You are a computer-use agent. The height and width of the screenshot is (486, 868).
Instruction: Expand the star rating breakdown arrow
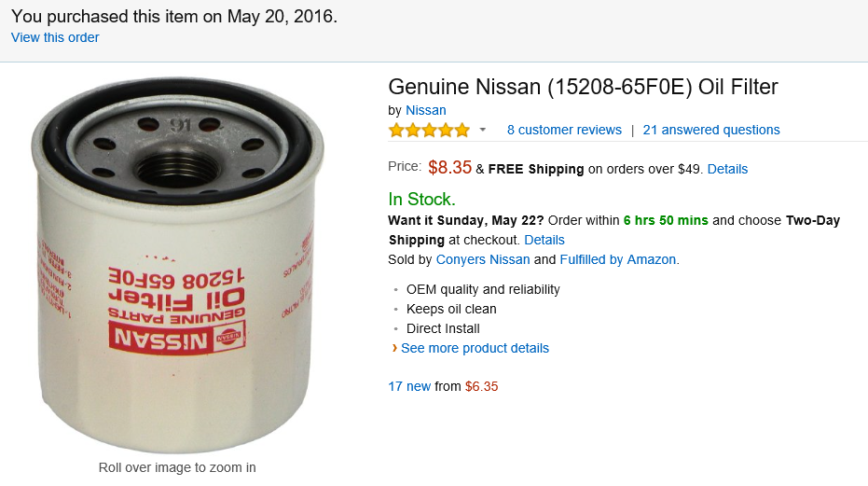point(483,130)
